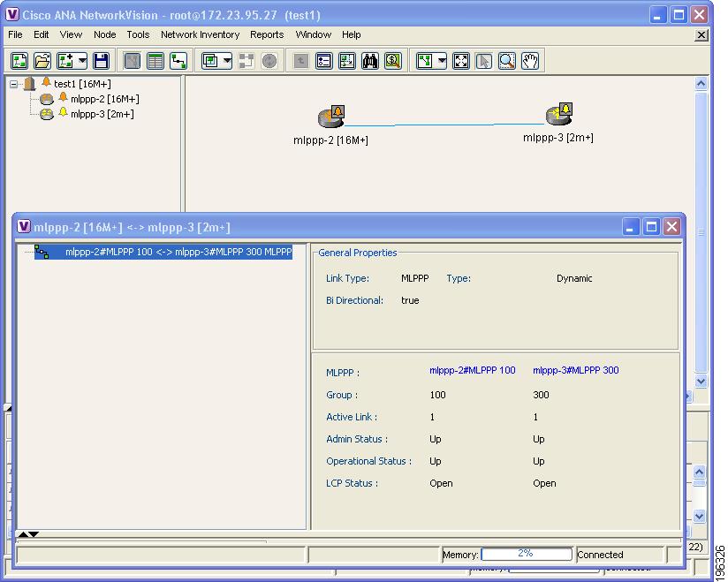Select mlppp-3 [2m+] in the tree
Viewport: 728px width, 582px height.
(102, 114)
